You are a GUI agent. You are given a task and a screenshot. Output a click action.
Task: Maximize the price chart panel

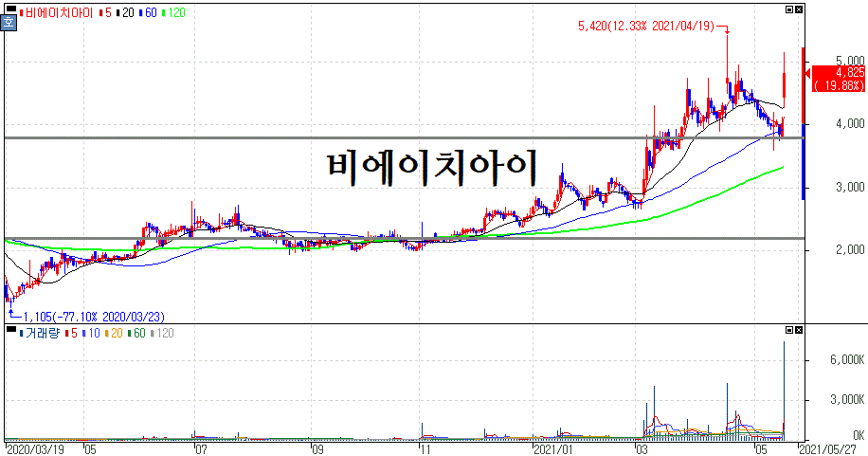(x=789, y=9)
